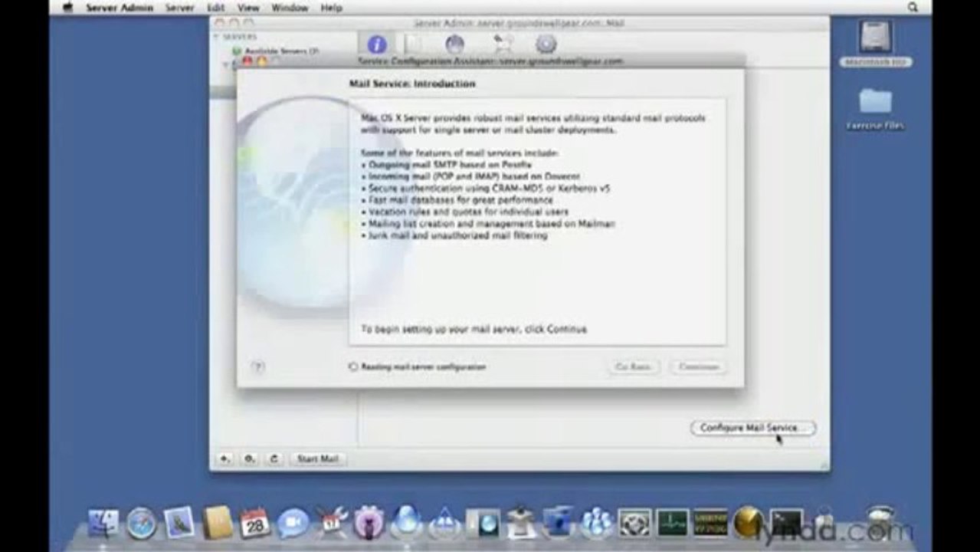Click the Logs document icon in Server Admin toolbar
The width and height of the screenshot is (980, 552).
coord(414,44)
